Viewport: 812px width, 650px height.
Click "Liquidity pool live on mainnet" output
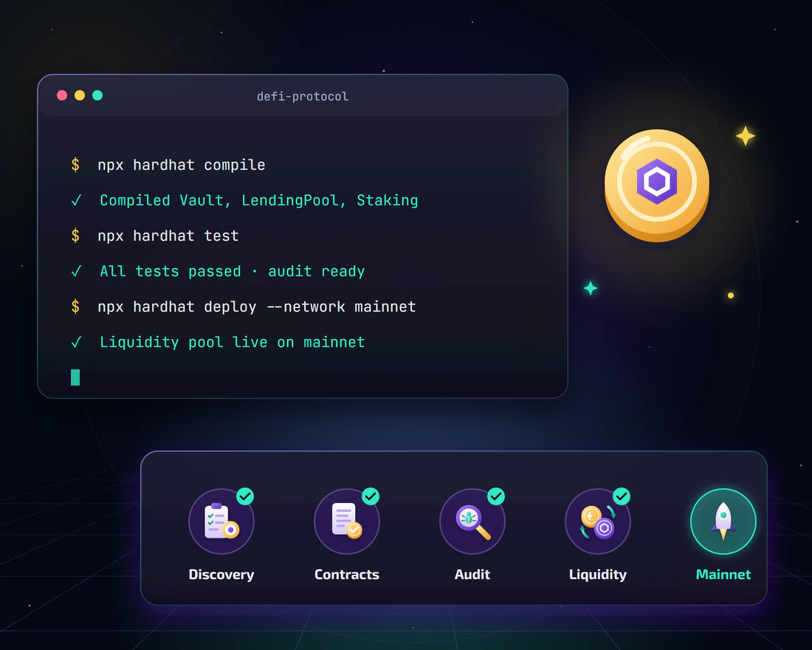pos(233,343)
